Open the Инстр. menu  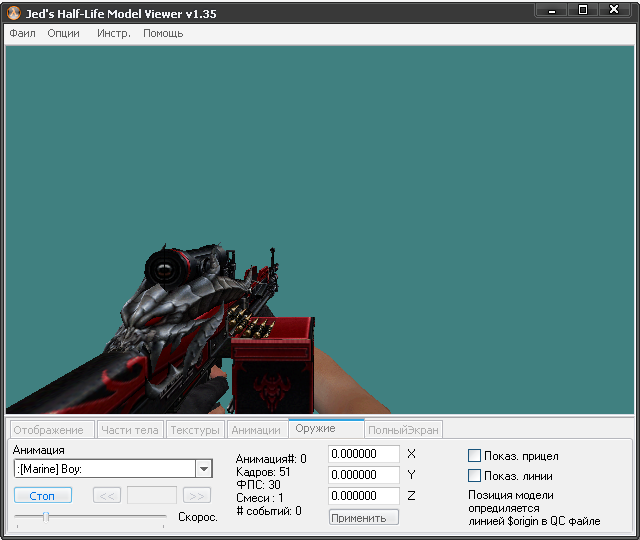tap(114, 33)
